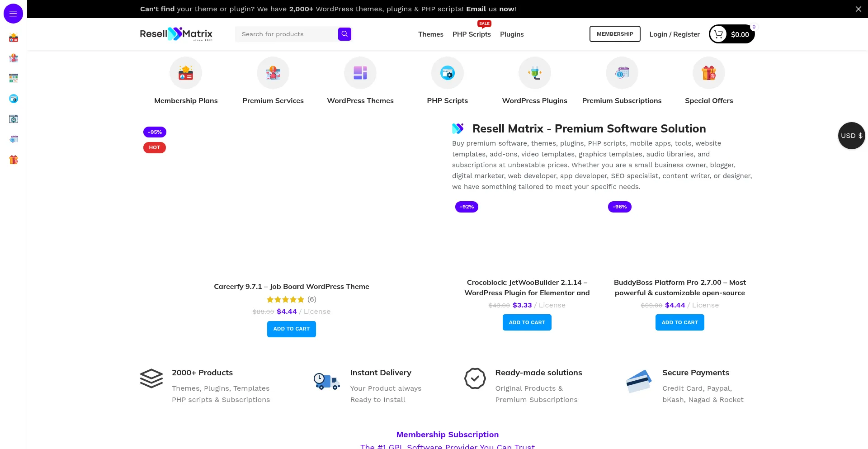Image resolution: width=868 pixels, height=449 pixels.
Task: Open the WordPress Plugins category icon
Action: [534, 73]
